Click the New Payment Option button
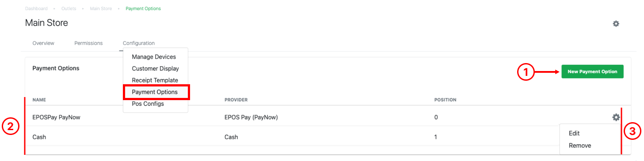Image resolution: width=644 pixels, height=161 pixels. point(592,71)
